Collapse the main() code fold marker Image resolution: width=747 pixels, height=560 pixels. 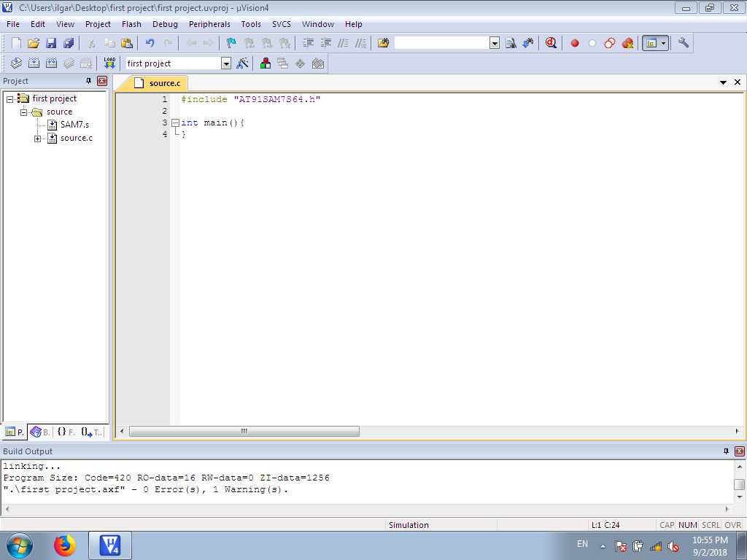[175, 122]
